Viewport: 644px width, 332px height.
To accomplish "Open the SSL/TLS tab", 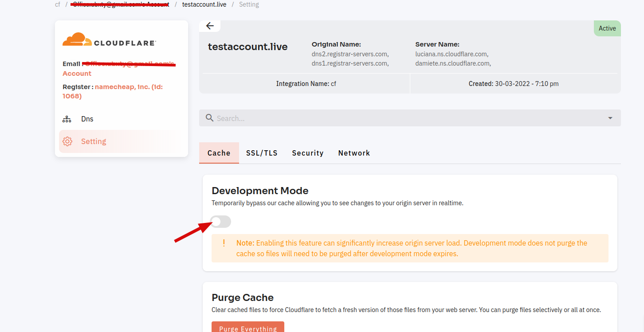I will (x=262, y=153).
